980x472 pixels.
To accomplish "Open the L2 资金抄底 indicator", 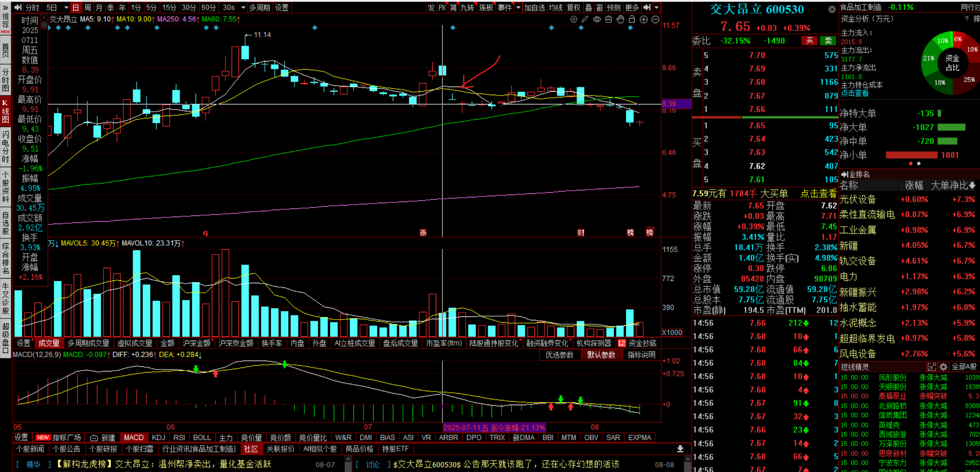I will point(637,343).
